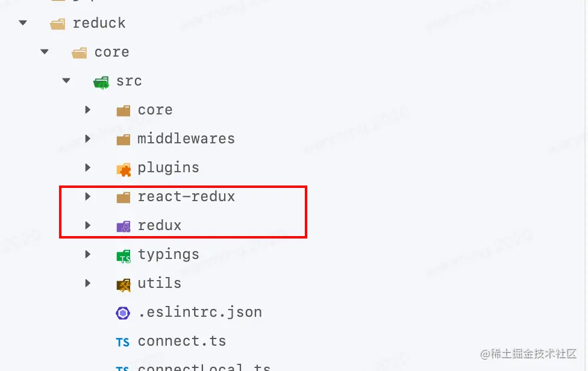The height and width of the screenshot is (371, 588).
Task: Click the TS icon beside connect.ts
Action: pos(122,341)
